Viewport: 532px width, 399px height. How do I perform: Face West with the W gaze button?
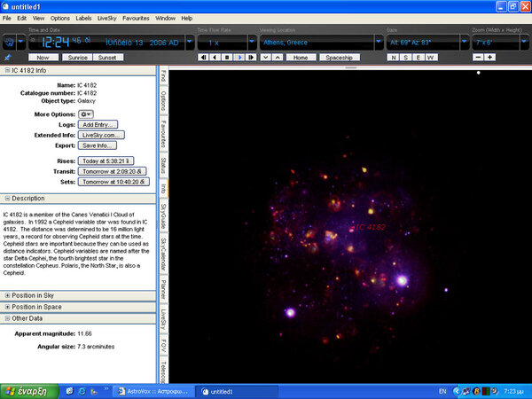(430, 57)
